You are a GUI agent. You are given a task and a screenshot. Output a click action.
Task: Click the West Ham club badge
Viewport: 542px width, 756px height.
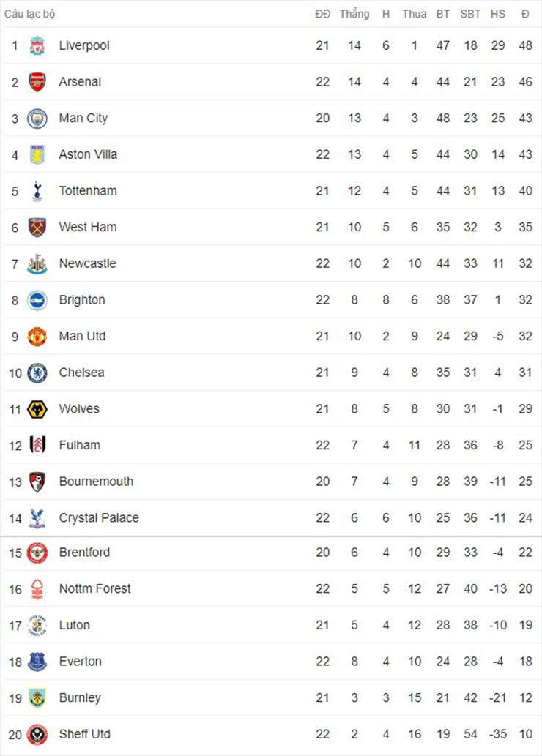(x=37, y=228)
